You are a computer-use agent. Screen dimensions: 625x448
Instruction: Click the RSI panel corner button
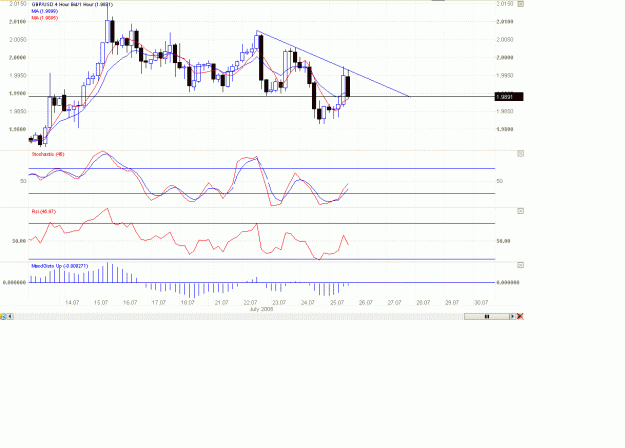(x=521, y=211)
